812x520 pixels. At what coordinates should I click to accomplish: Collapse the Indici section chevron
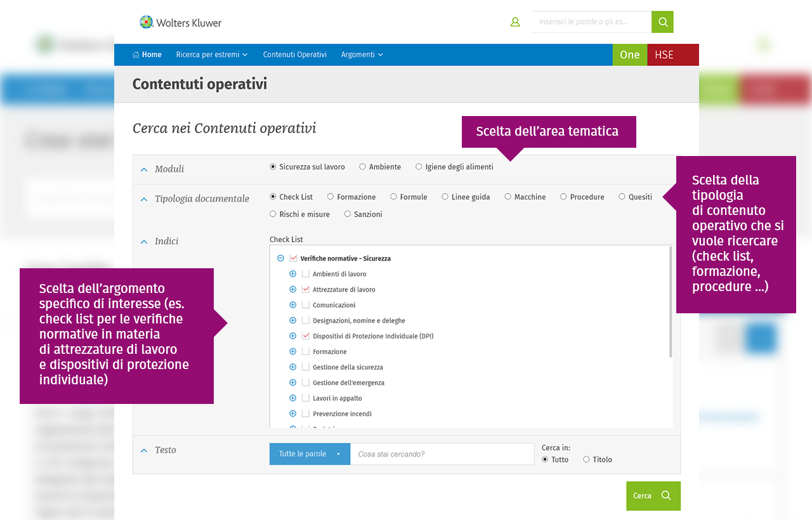(144, 242)
